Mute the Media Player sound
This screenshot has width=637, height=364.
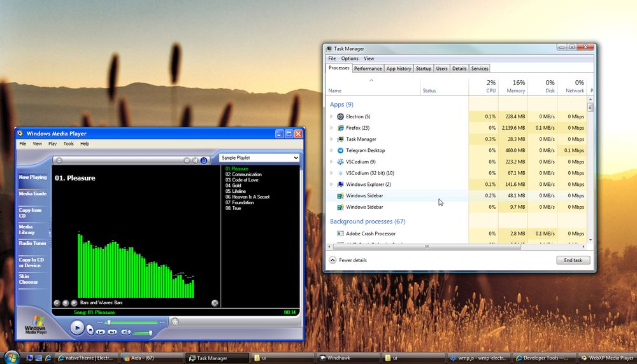pyautogui.click(x=126, y=332)
